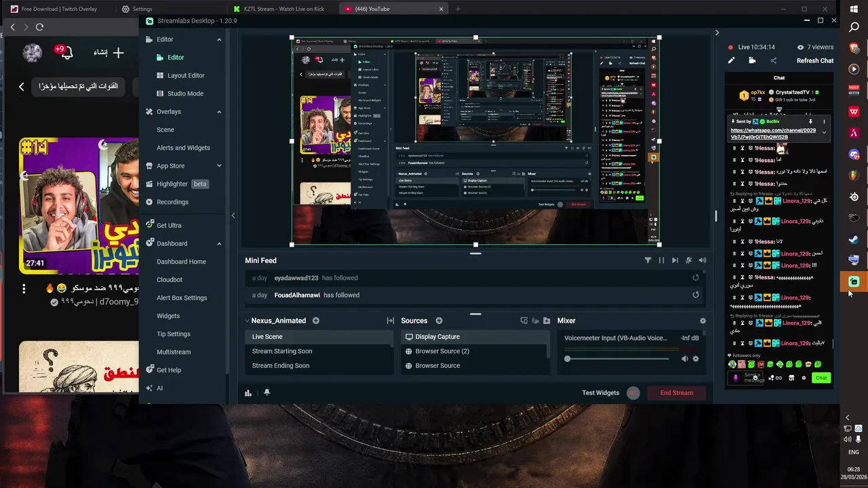Image resolution: width=868 pixels, height=488 pixels.
Task: Click the Windows Start button
Action: [x=854, y=9]
